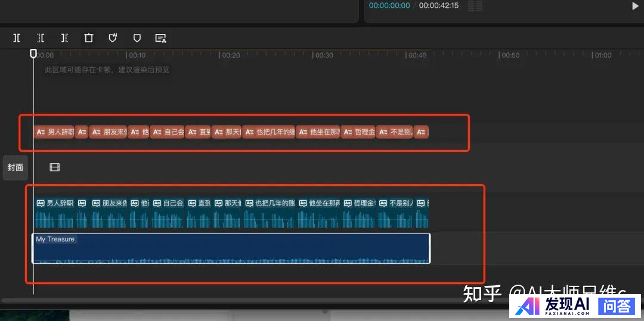The height and width of the screenshot is (321, 644).
Task: Select the 男人辞职 red subtitle clip
Action: pos(54,132)
